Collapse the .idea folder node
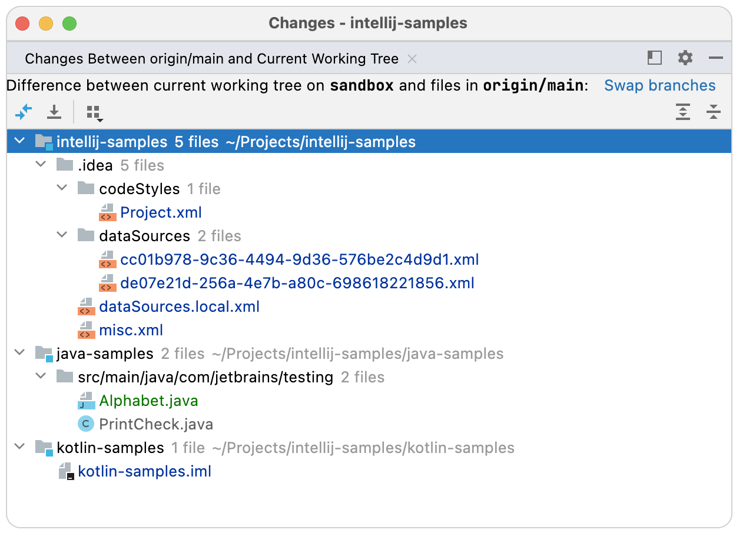Image resolution: width=756 pixels, height=553 pixels. (41, 165)
